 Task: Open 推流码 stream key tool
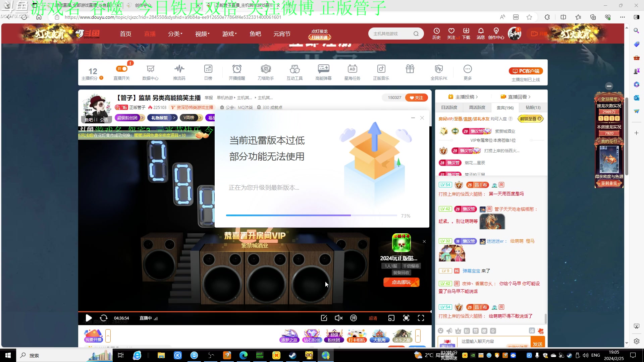click(x=179, y=72)
